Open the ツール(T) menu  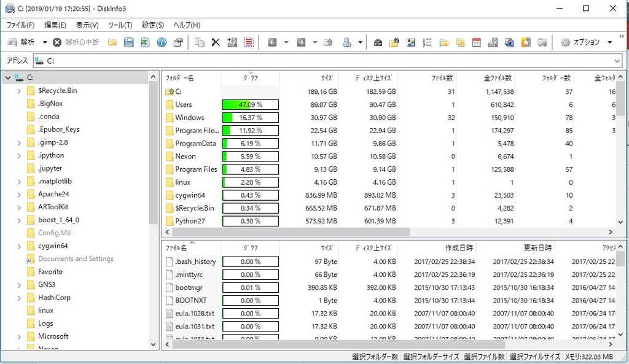click(x=120, y=25)
